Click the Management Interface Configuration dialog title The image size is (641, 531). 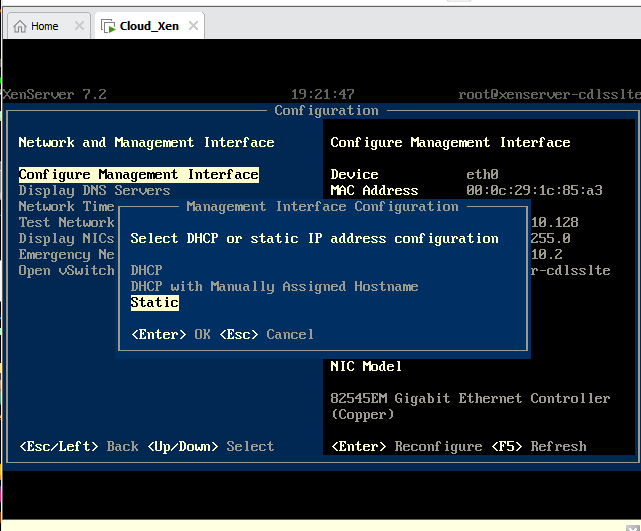tap(323, 206)
